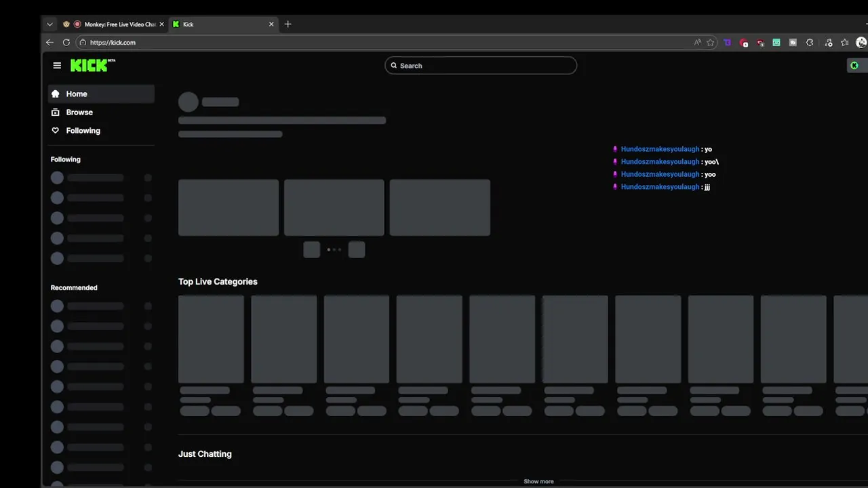Click Show more at the bottom
The image size is (868, 488).
(538, 481)
